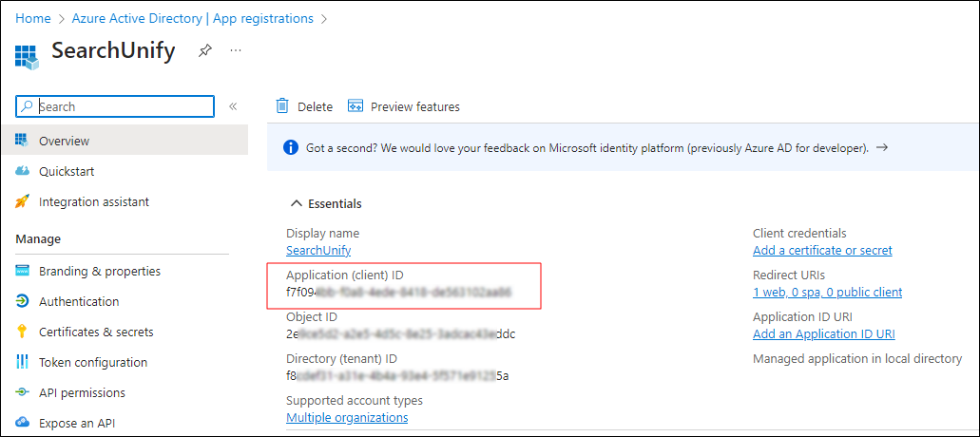Viewport: 980px width, 437px height.
Task: Click the sidebar Search input field
Action: (x=124, y=106)
